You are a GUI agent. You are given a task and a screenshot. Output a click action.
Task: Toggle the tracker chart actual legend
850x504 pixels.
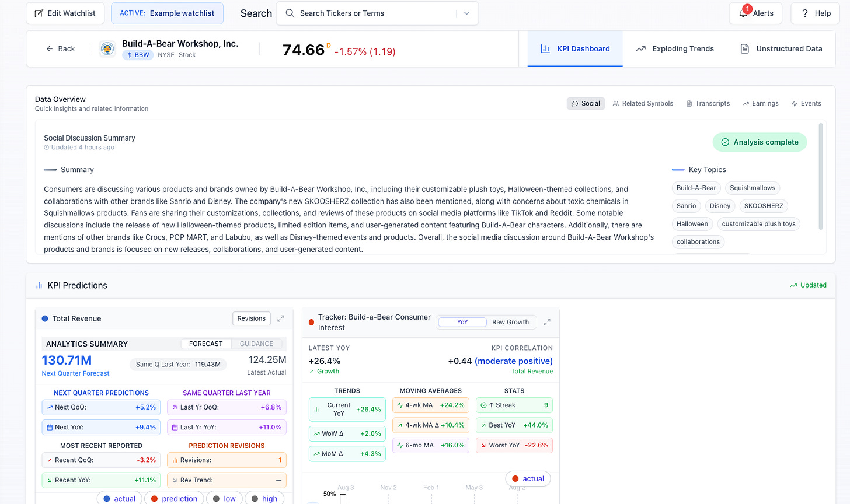(528, 479)
